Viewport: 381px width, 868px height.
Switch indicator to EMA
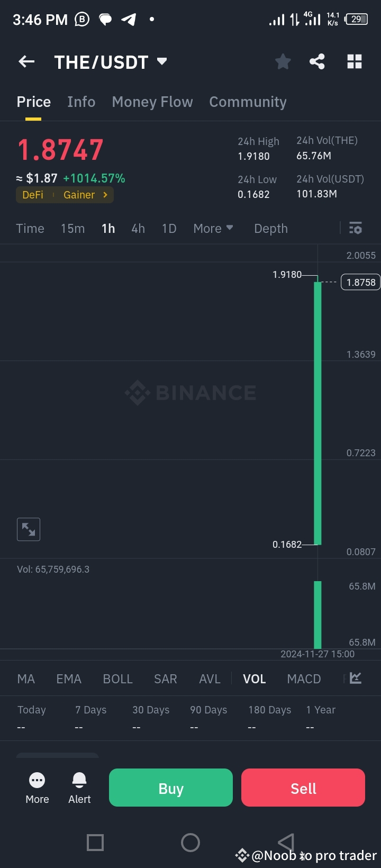69,678
